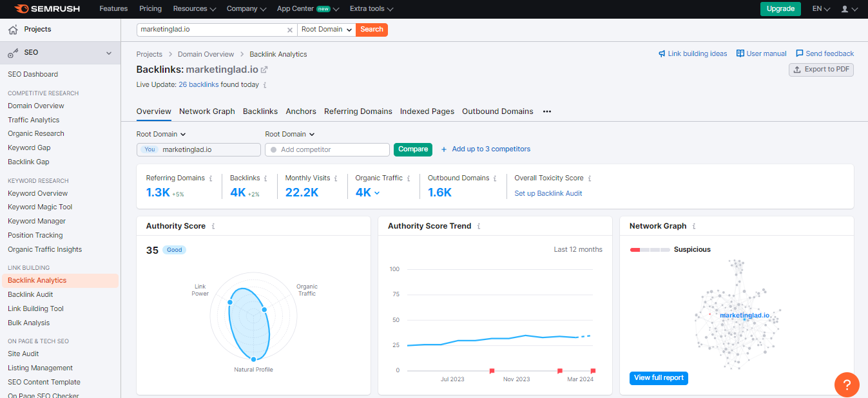The image size is (868, 398).
Task: Open the 26 backlinks link
Action: point(198,85)
